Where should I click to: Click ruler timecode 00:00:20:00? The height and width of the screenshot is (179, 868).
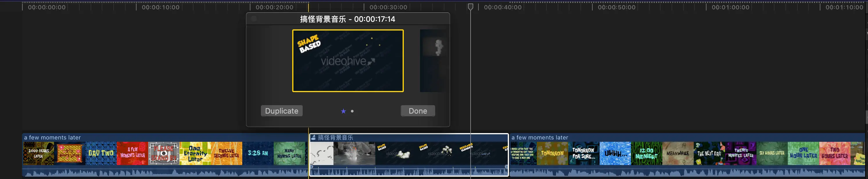pos(274,7)
